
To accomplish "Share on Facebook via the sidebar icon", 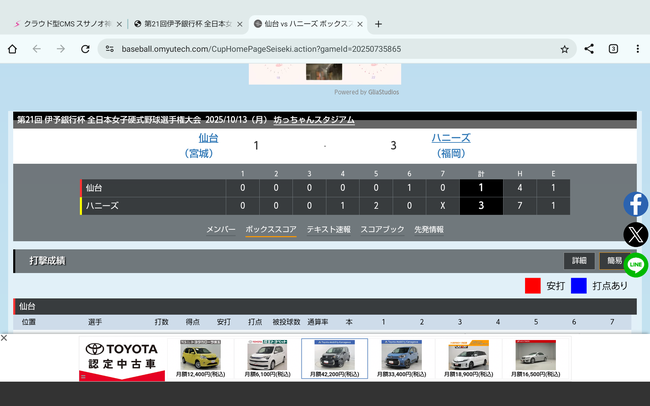I will [636, 204].
